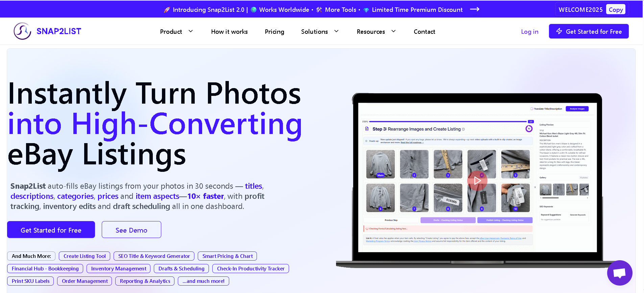The width and height of the screenshot is (644, 293).
Task: Open the Contact page
Action: point(424,31)
